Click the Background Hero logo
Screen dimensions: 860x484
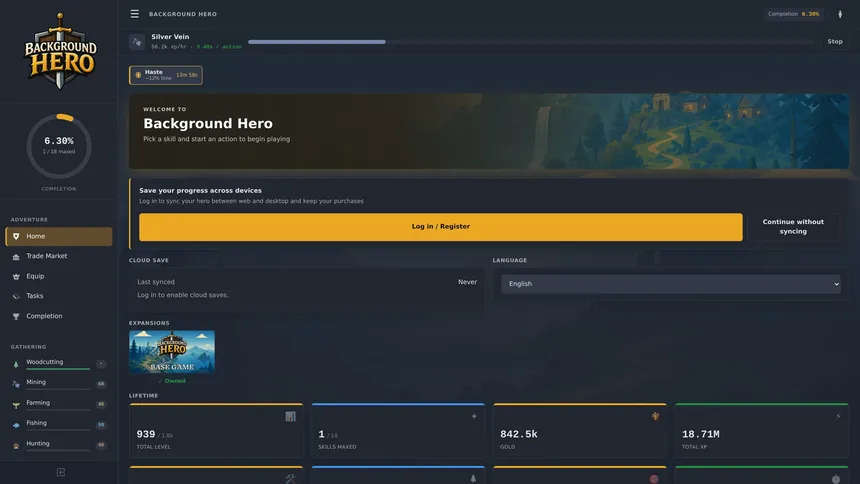[x=60, y=51]
